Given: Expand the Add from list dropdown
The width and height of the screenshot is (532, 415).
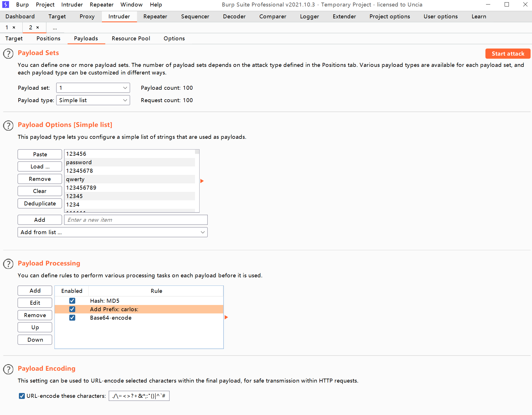Looking at the screenshot, I should pos(113,232).
